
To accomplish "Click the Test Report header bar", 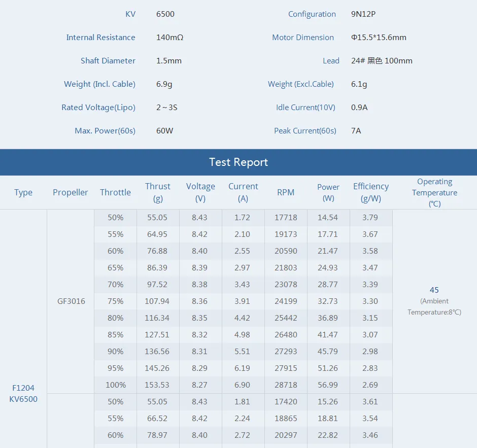I will pos(238,162).
